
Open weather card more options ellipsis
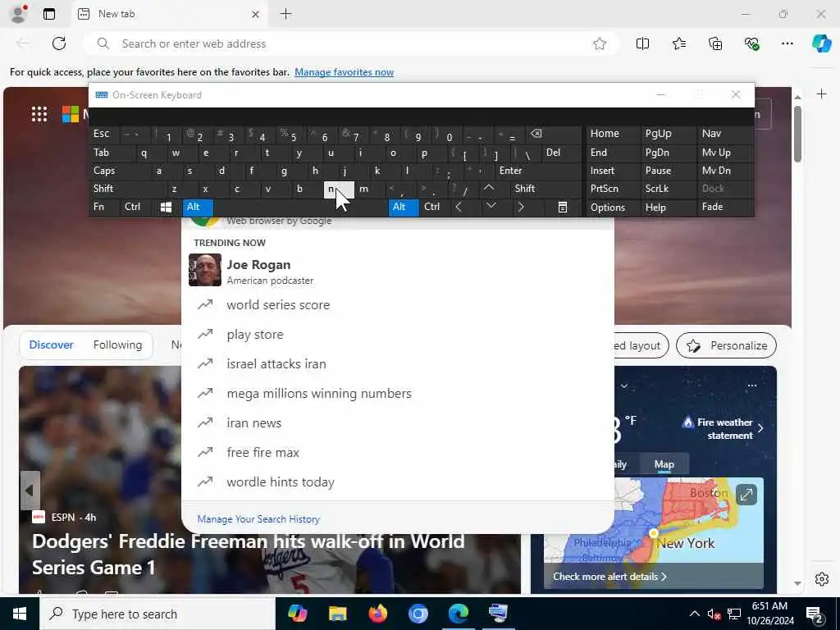(751, 386)
